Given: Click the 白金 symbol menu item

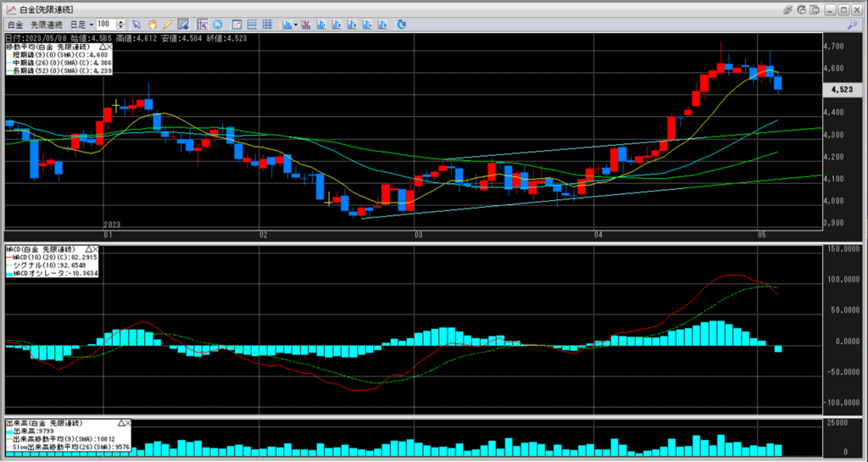Looking at the screenshot, I should tap(14, 25).
